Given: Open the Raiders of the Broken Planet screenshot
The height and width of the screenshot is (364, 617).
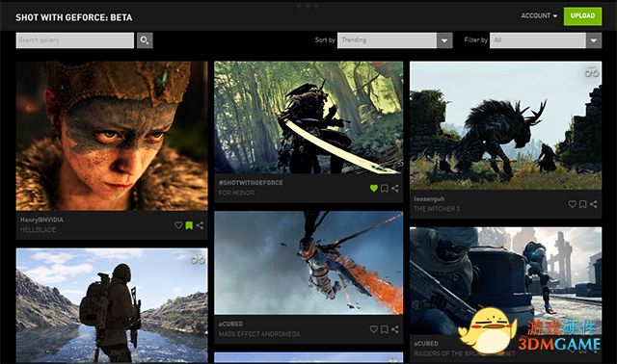Looking at the screenshot, I should [505, 281].
